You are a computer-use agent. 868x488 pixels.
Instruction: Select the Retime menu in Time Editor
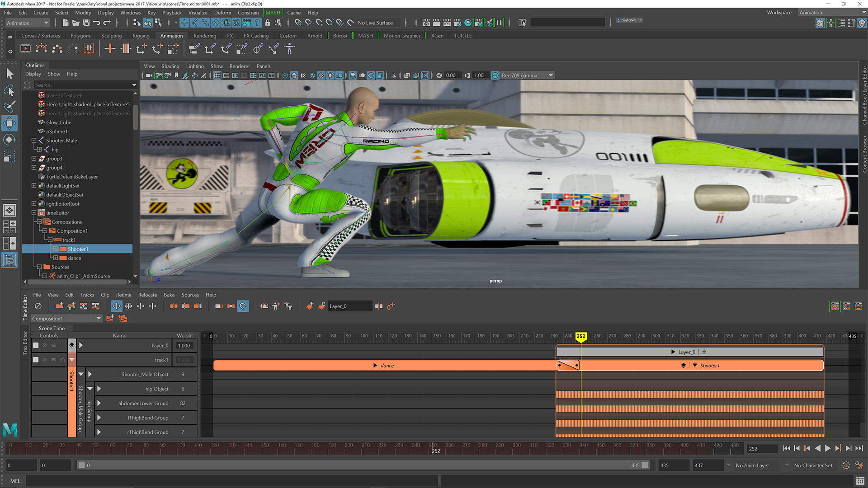[123, 294]
